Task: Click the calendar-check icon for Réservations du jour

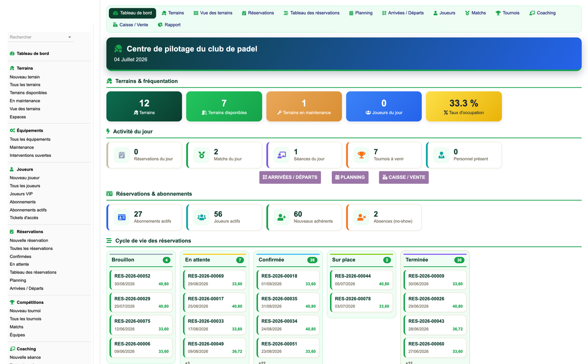Action: click(122, 155)
